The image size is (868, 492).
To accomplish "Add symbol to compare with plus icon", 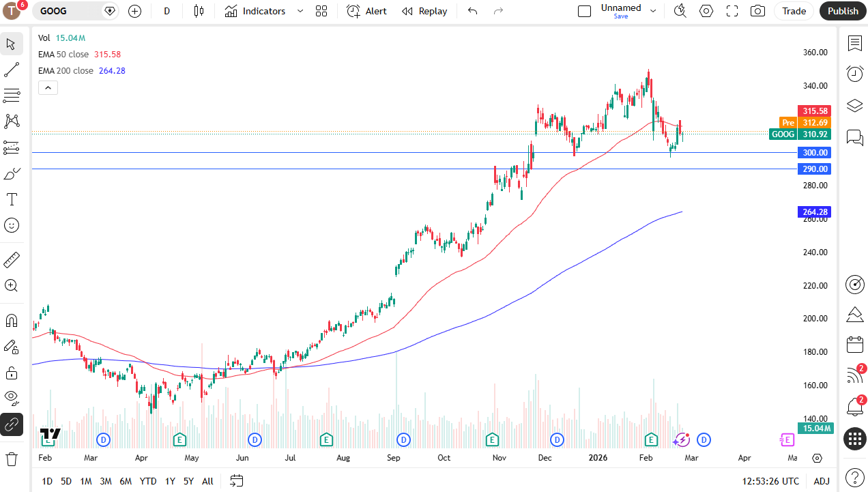I will point(134,11).
